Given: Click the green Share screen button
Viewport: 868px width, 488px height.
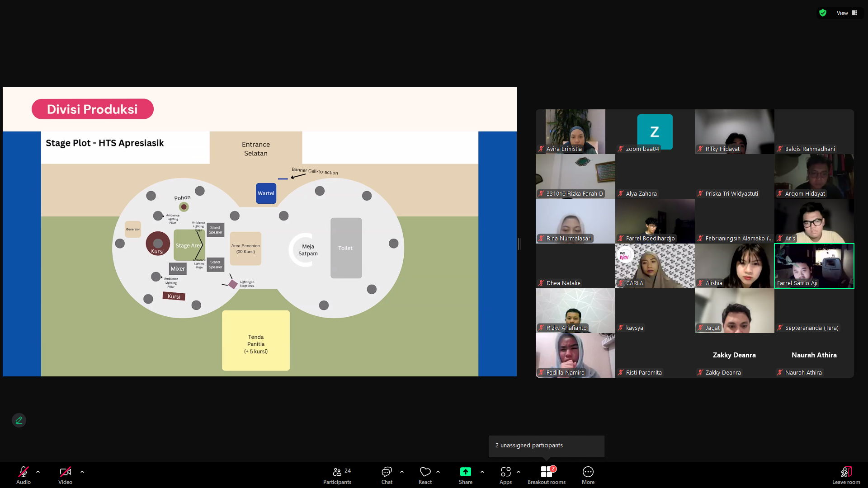Looking at the screenshot, I should [x=466, y=475].
